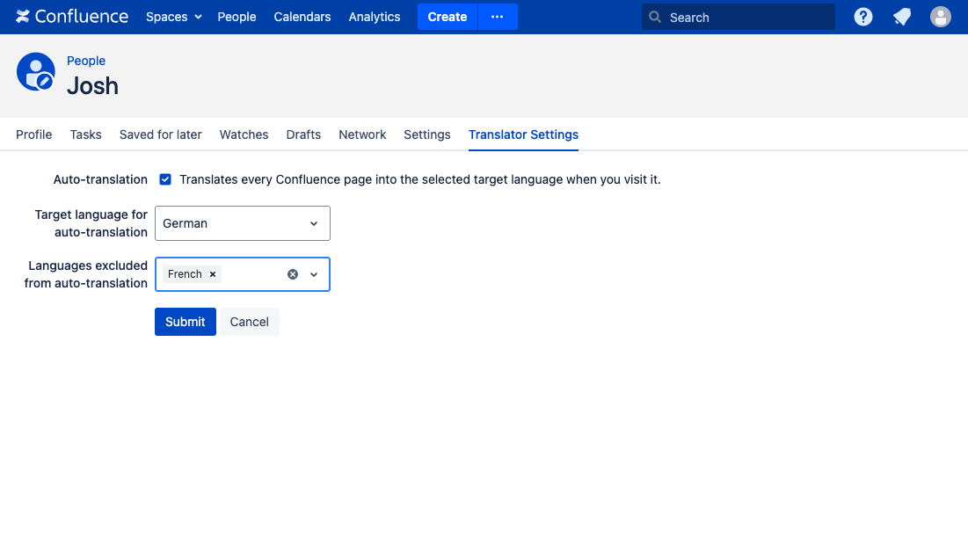The height and width of the screenshot is (560, 968).
Task: Open Analytics in the top navigation
Action: [374, 17]
